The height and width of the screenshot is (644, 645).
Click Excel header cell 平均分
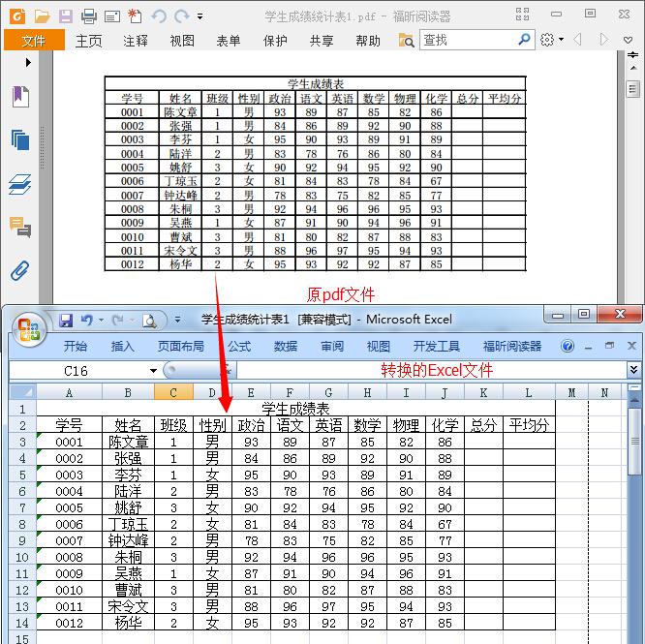tap(529, 425)
